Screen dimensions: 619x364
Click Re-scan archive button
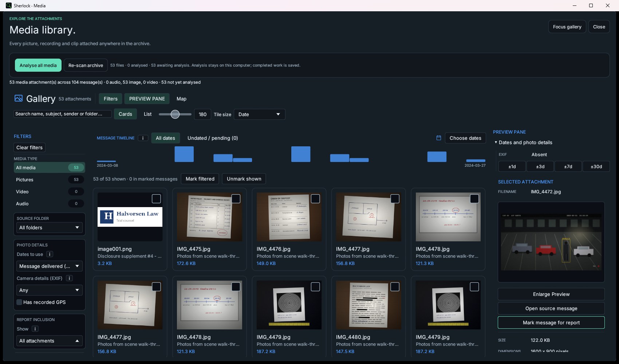tap(86, 65)
